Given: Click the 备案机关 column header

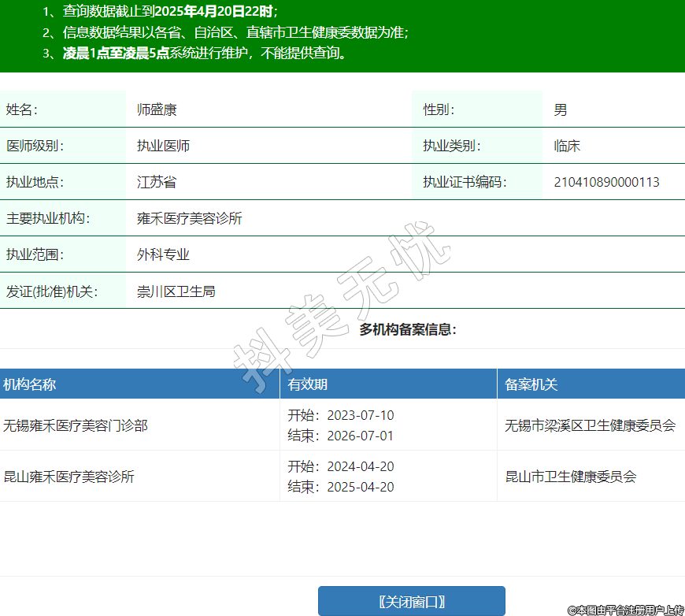Looking at the screenshot, I should [x=531, y=384].
